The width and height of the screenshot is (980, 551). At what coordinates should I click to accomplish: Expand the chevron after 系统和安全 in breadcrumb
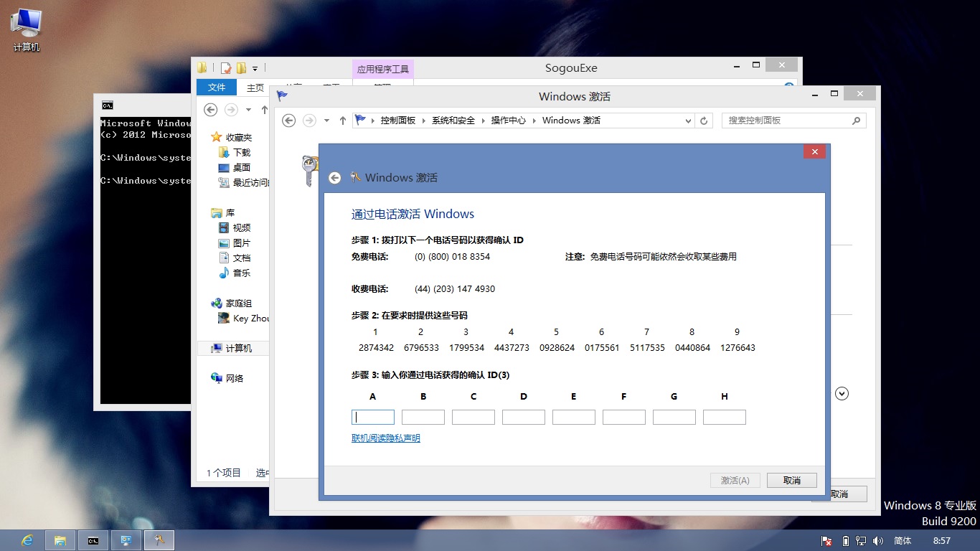pos(483,121)
